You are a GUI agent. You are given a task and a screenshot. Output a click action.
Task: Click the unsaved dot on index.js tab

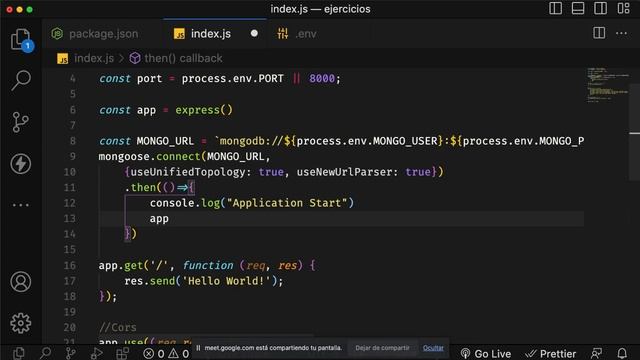point(254,33)
